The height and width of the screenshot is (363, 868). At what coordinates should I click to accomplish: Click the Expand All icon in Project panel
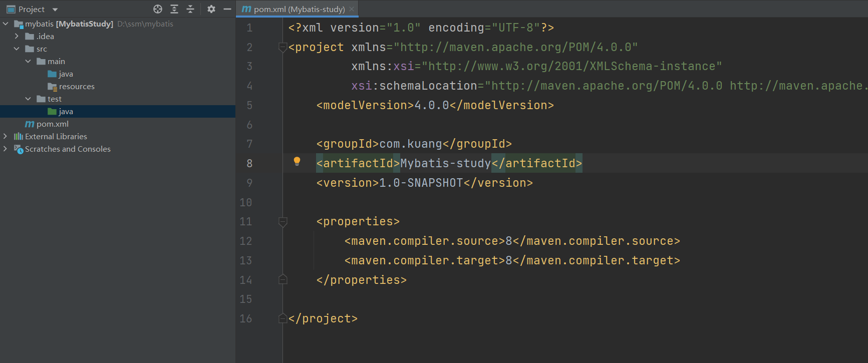click(174, 9)
